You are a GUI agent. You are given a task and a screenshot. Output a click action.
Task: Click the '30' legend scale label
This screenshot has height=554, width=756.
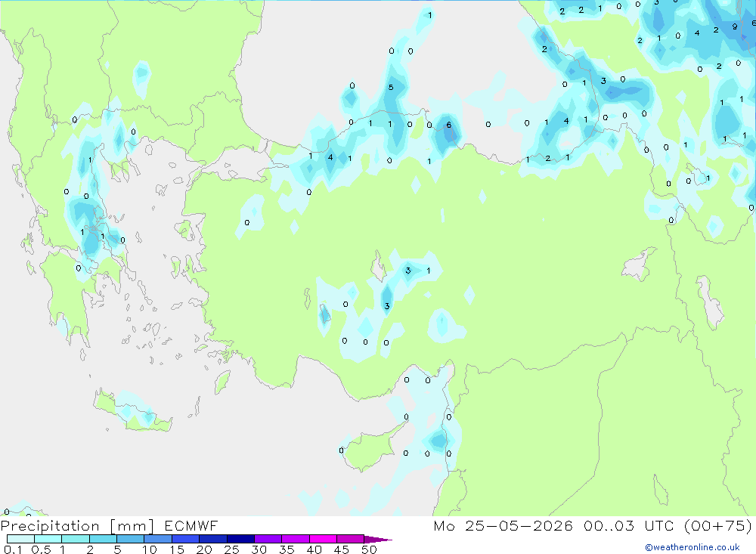click(x=259, y=549)
